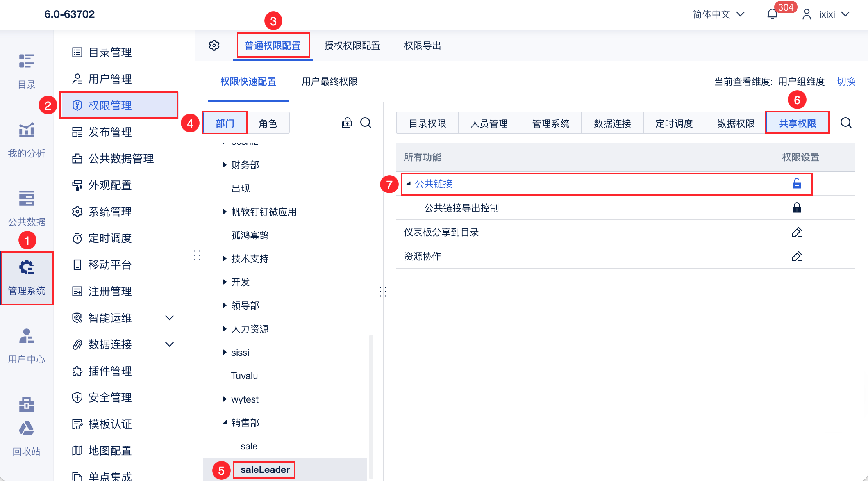Select the Tuvalu department item
This screenshot has height=481, width=868.
tap(245, 376)
